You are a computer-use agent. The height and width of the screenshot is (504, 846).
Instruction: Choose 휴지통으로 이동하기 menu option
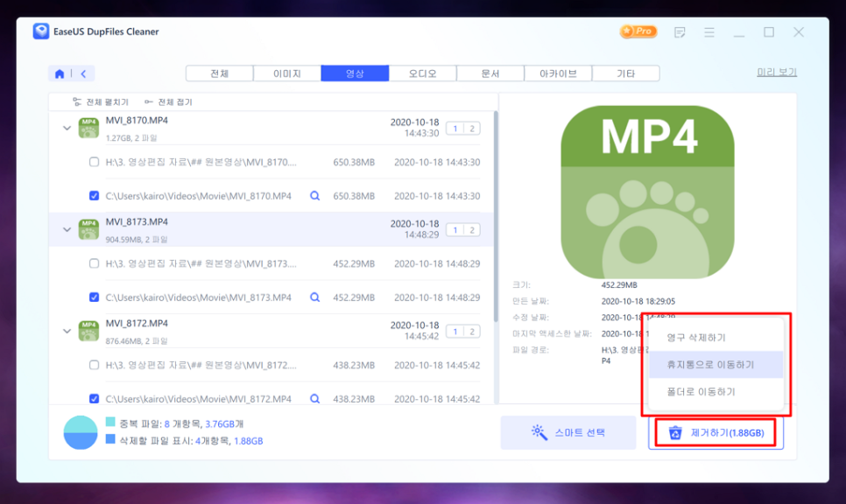[x=716, y=364]
